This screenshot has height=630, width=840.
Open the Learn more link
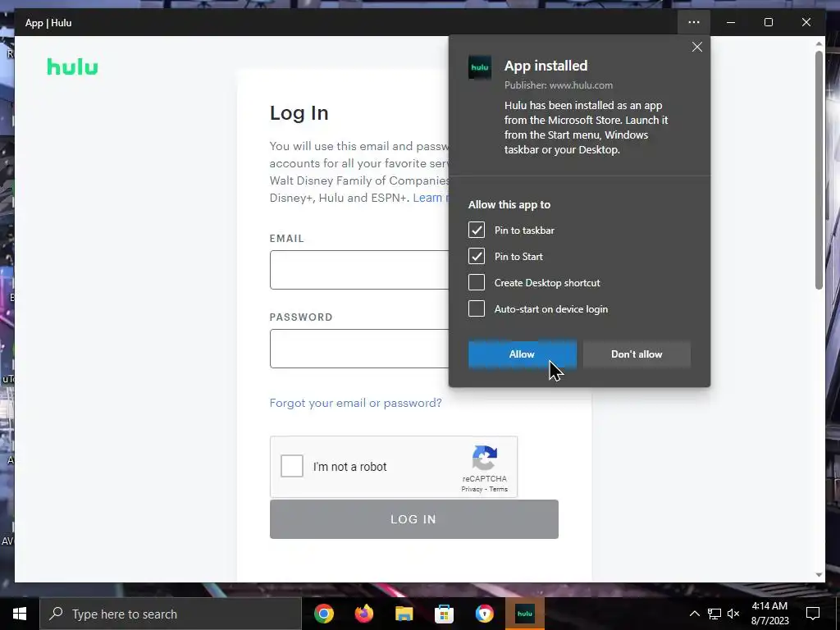(431, 198)
